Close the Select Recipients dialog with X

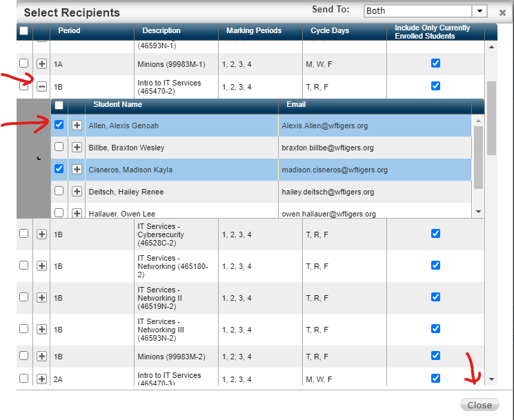tap(502, 13)
